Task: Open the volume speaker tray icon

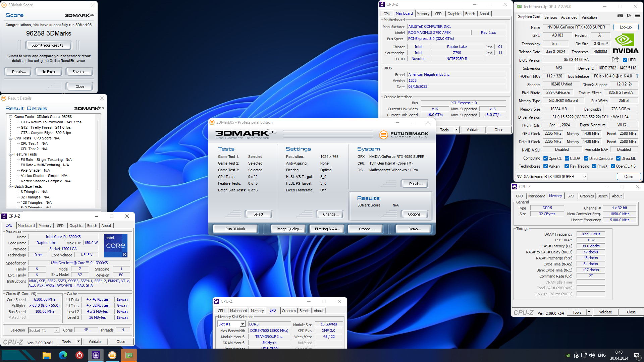Action: 592,355
